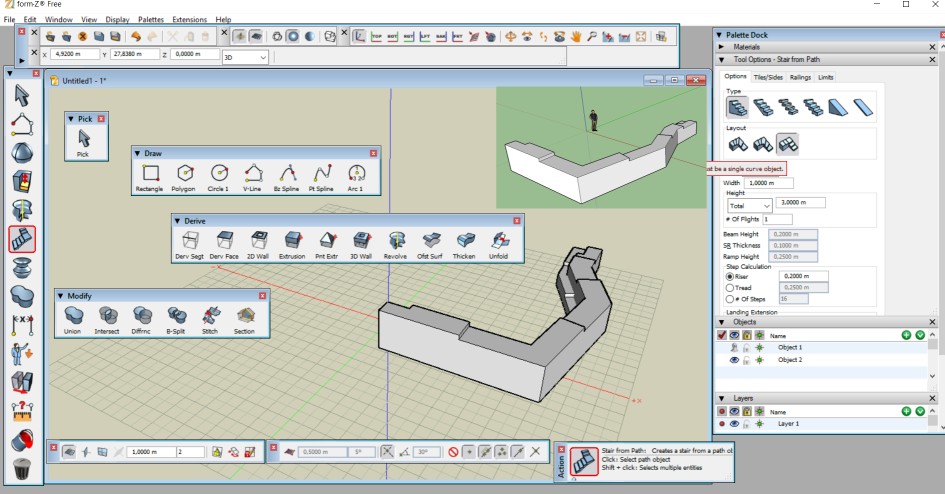Toggle visibility eye for Layer 1
This screenshot has height=494, width=945.
tap(734, 424)
